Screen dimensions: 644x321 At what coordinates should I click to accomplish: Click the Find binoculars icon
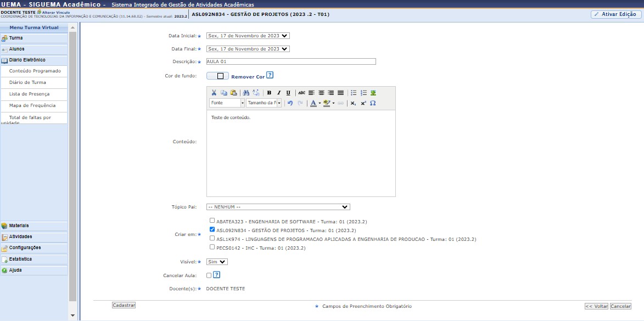coord(246,93)
